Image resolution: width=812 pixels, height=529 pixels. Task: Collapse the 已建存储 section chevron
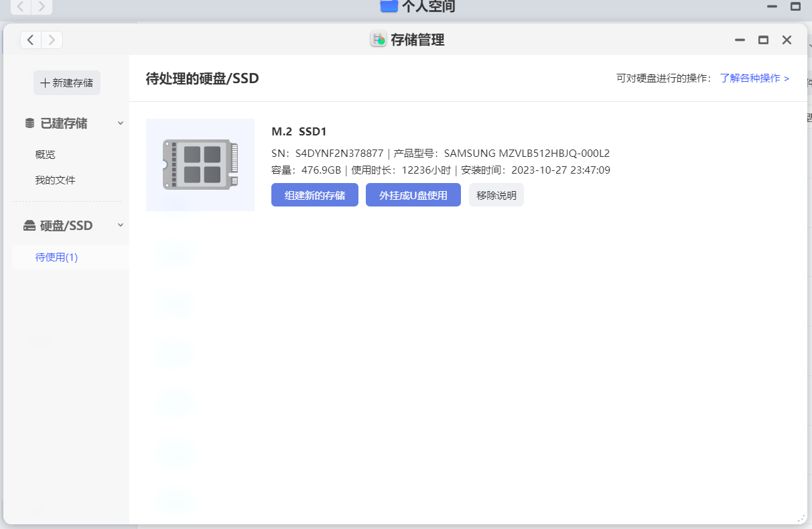point(121,123)
